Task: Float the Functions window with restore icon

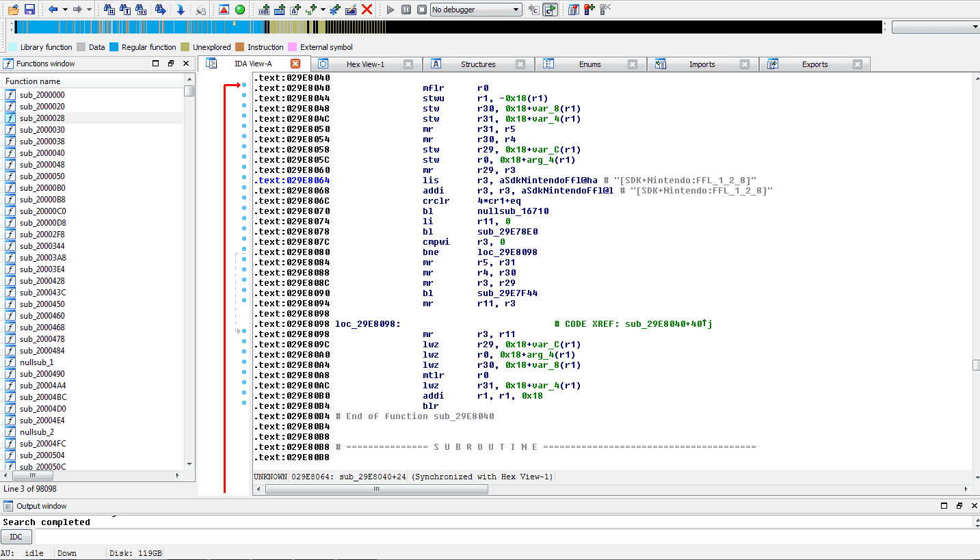Action: (171, 64)
